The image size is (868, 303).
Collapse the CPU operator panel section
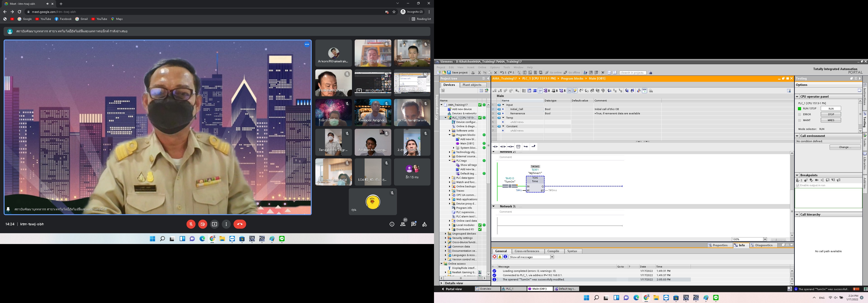click(x=797, y=97)
